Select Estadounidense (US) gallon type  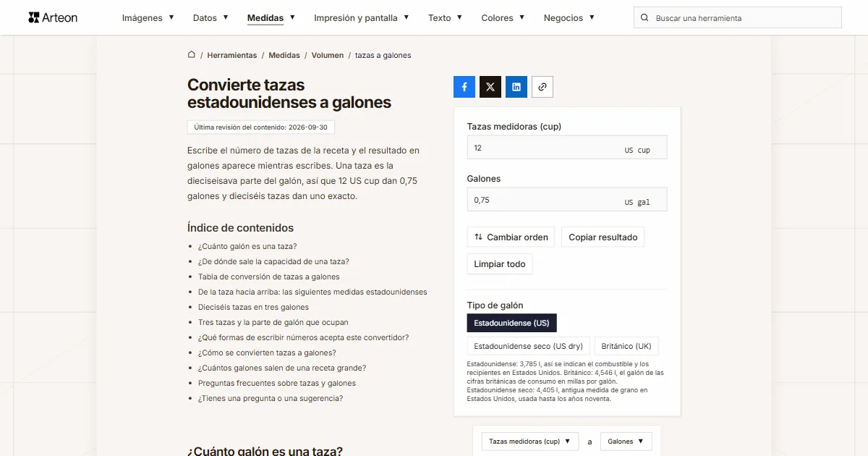tap(512, 323)
